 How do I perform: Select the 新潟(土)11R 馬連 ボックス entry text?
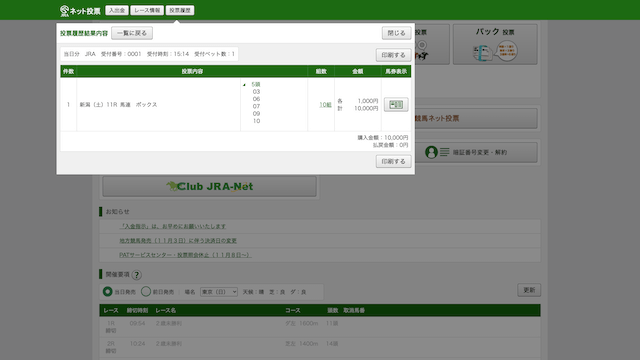coord(118,105)
